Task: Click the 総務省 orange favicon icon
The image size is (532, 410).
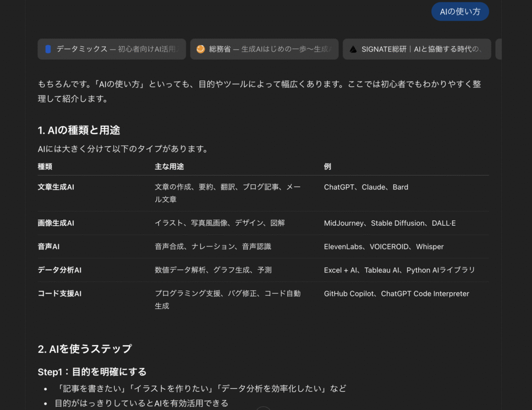Action: (201, 49)
